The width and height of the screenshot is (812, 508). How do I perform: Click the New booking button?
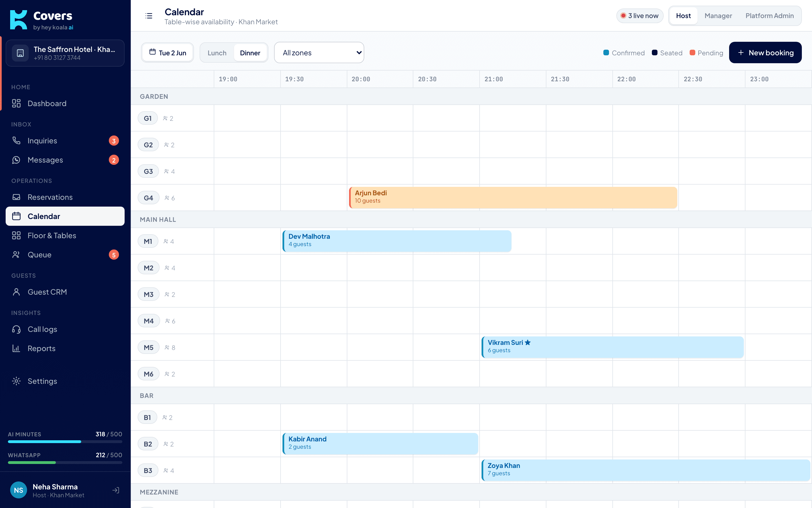[x=765, y=53]
